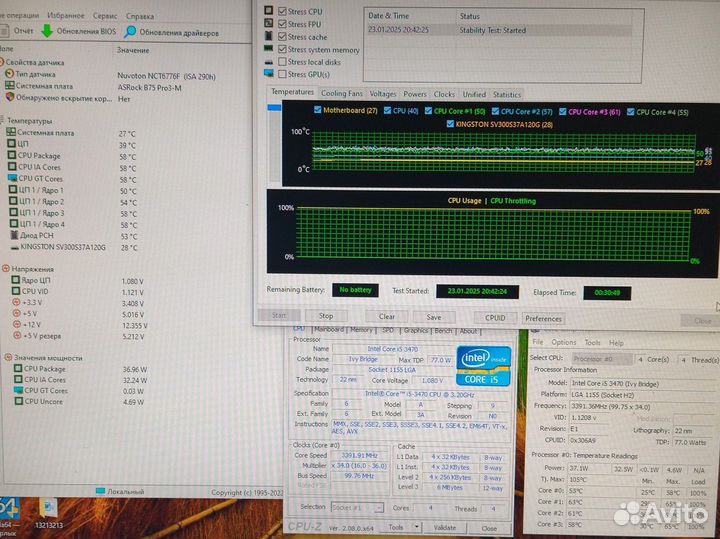720x539 pixels.
Task: Click the chip icon beside Stress CPU
Action: 269,10
